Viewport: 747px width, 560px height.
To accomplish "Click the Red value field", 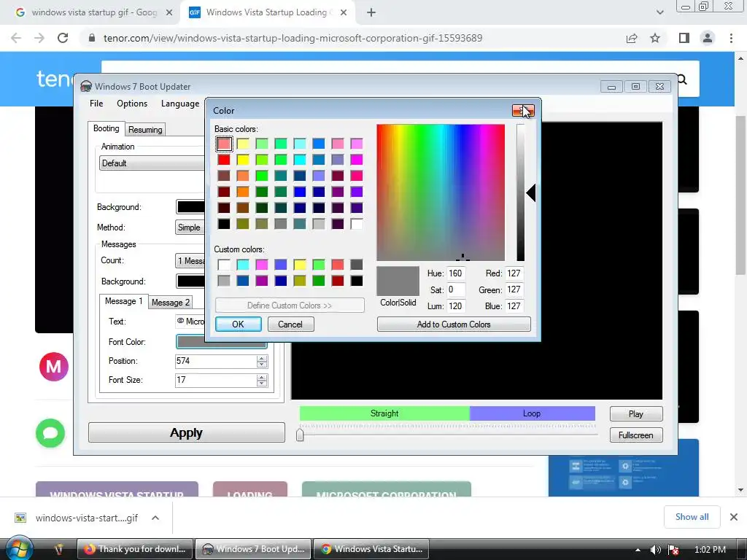I will click(514, 273).
